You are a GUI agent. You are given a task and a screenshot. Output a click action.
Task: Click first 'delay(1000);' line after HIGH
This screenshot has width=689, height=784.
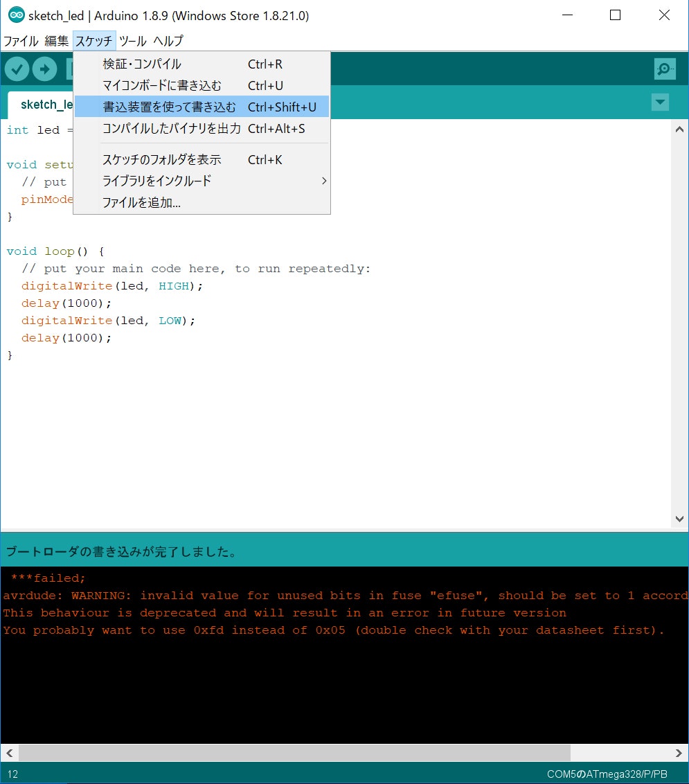pos(66,303)
